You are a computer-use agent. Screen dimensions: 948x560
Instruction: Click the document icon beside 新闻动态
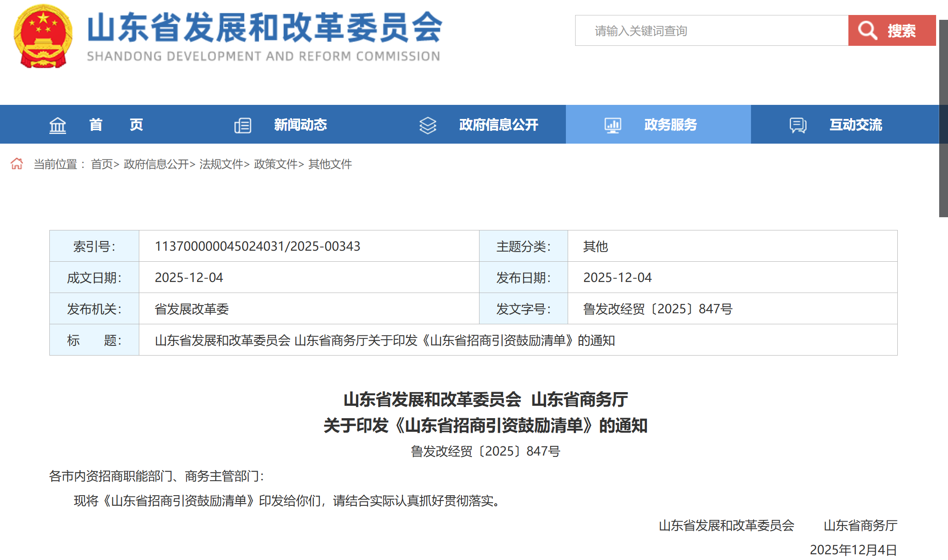pyautogui.click(x=243, y=125)
